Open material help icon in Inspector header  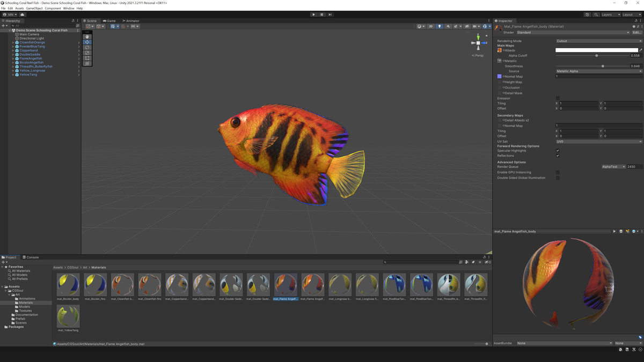(634, 26)
